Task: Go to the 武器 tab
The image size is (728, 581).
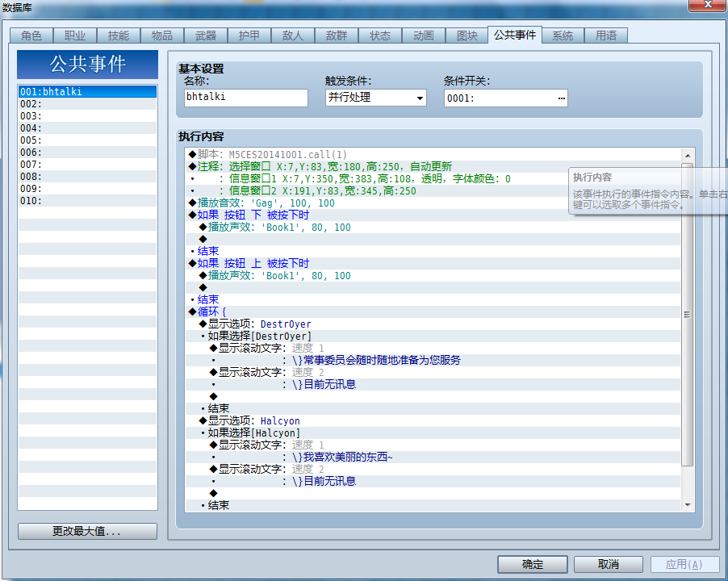Action: 206,36
